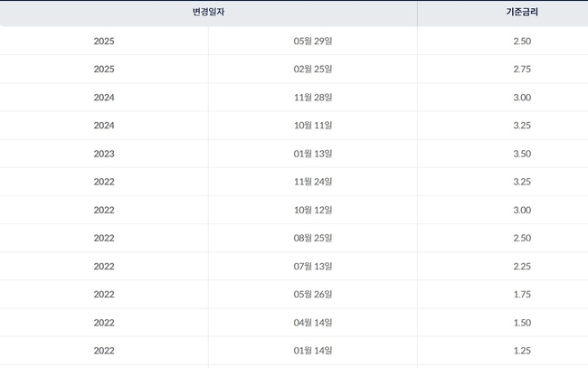Select the 2.75 base rate value

pyautogui.click(x=522, y=70)
